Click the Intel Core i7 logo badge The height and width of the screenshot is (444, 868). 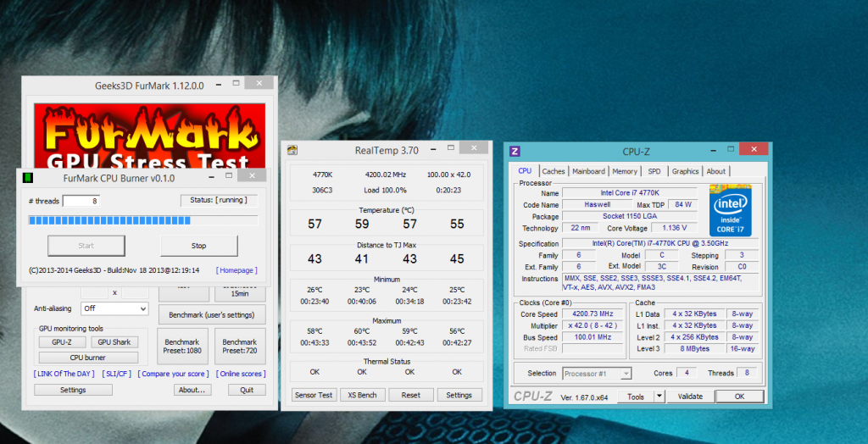731,211
